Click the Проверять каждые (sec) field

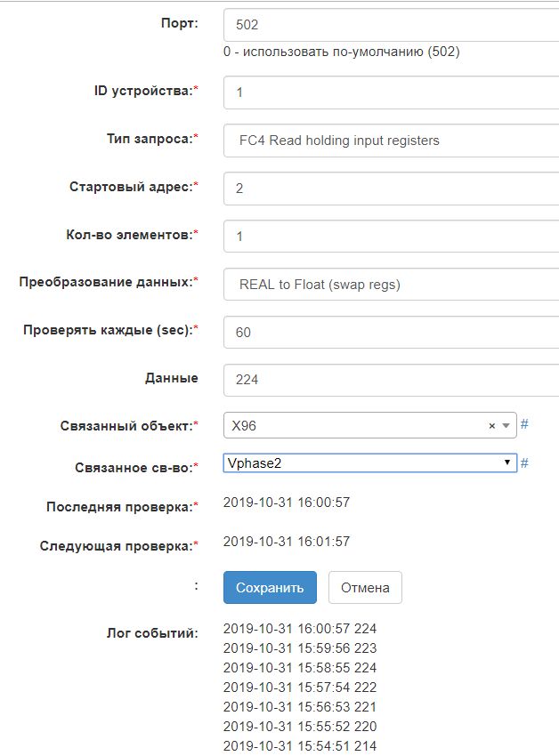[391, 333]
